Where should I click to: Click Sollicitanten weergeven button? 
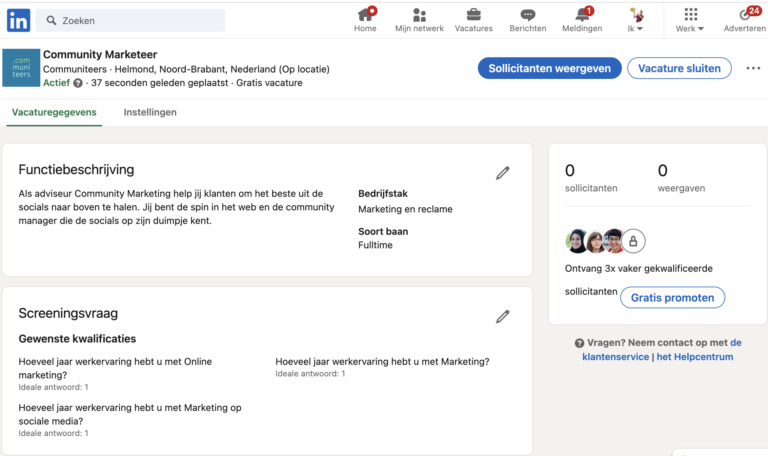click(549, 68)
